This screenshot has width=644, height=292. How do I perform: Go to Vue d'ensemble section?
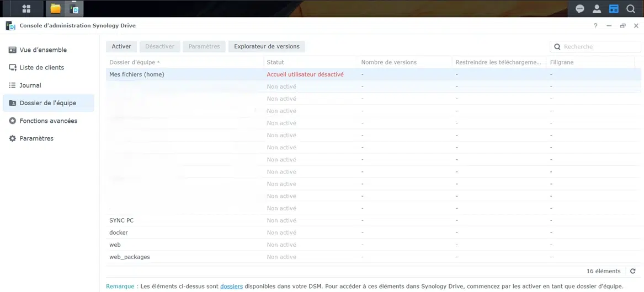click(49, 50)
